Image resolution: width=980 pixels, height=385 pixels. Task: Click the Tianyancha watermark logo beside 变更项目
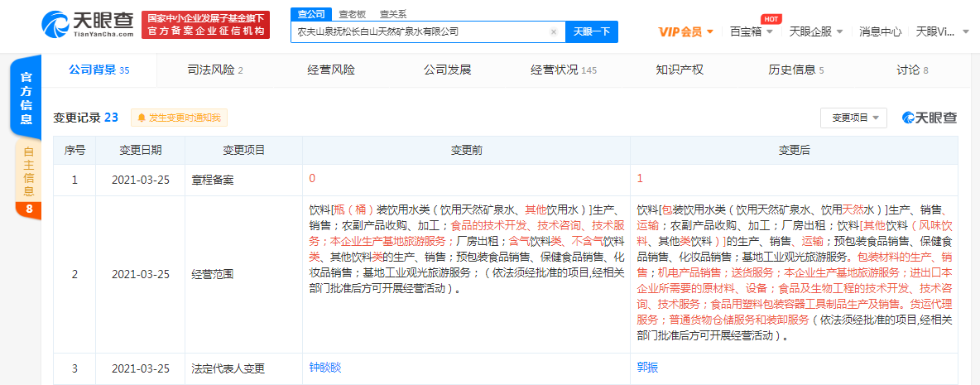pyautogui.click(x=930, y=118)
